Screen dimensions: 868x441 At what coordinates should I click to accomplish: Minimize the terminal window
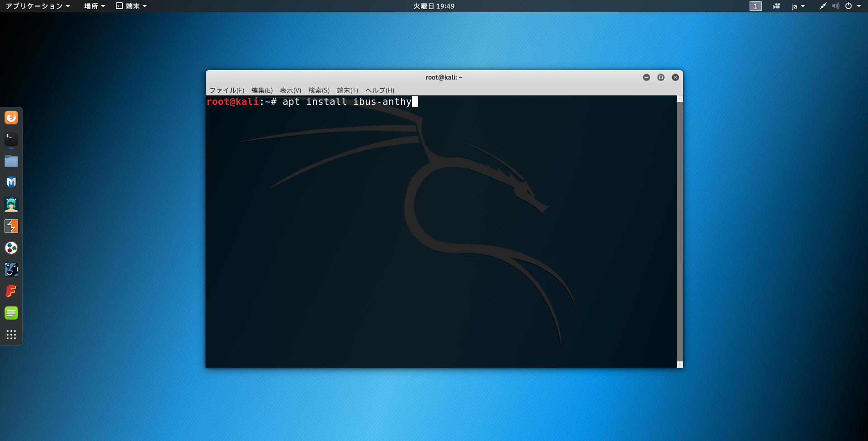point(646,77)
